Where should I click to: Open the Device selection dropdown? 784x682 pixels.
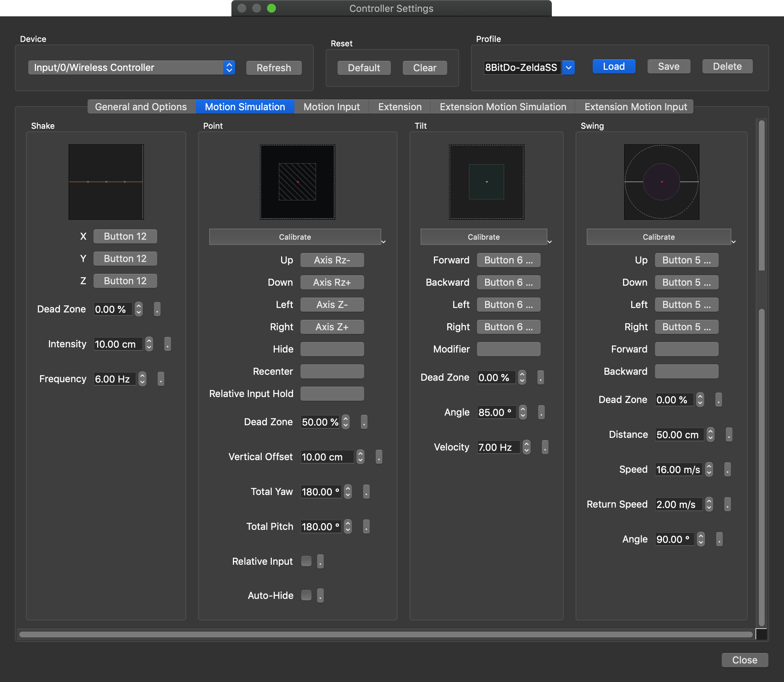pos(131,68)
